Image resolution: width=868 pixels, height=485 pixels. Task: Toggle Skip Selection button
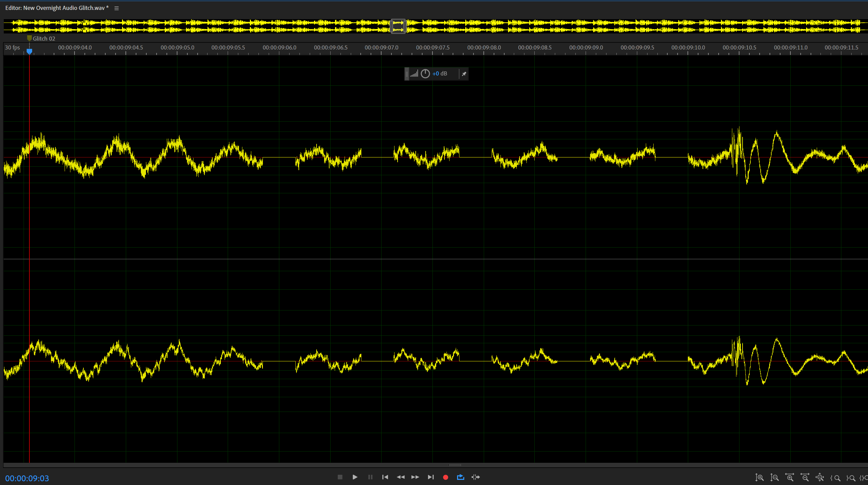tap(476, 477)
